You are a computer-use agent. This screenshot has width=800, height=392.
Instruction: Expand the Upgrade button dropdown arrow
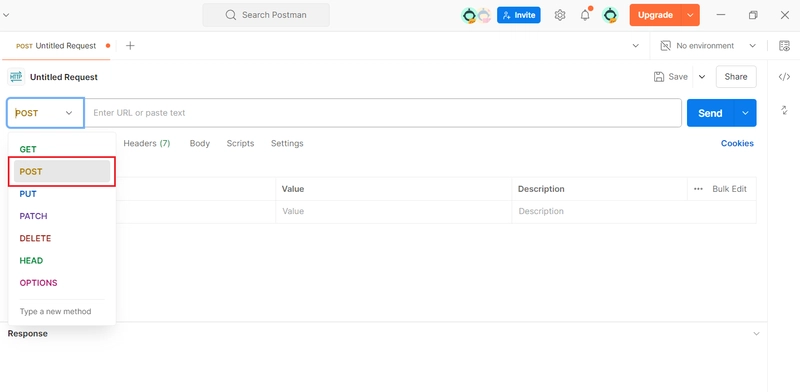coord(690,15)
